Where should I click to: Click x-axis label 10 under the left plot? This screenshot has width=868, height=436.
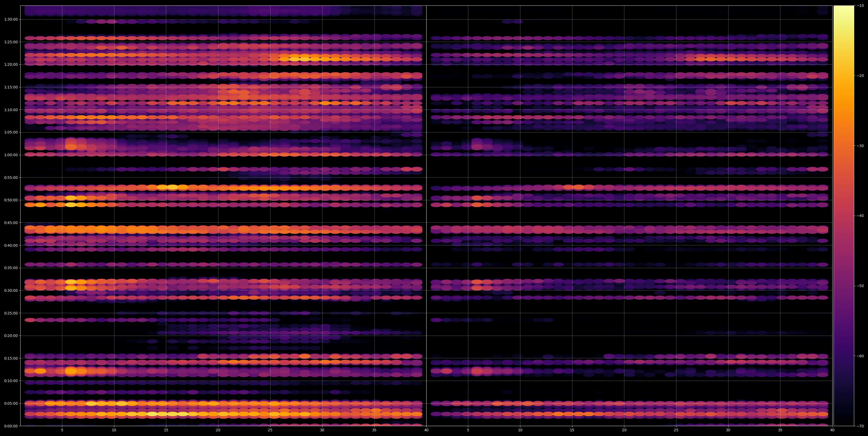click(x=114, y=430)
